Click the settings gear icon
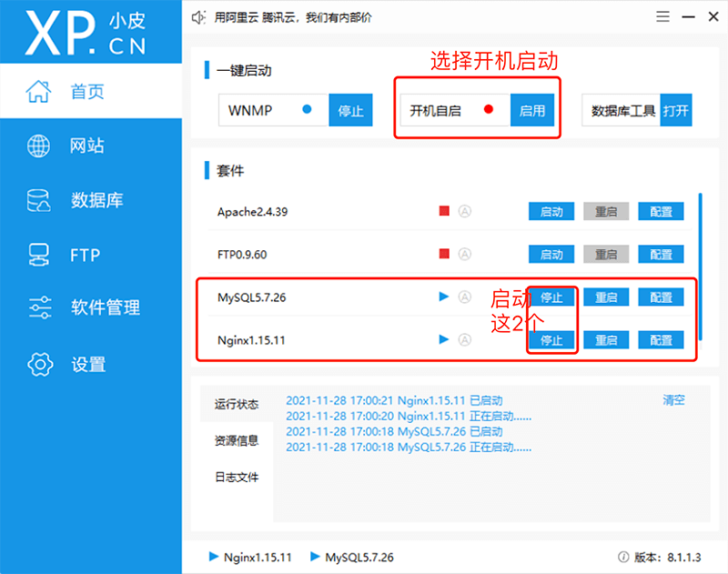Screen dimensions: 728x574 coord(40,364)
